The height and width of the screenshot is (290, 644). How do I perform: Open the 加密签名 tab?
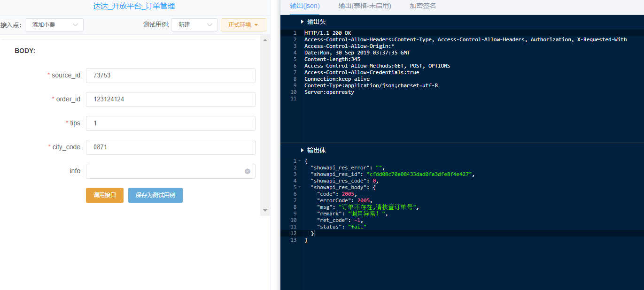(423, 6)
